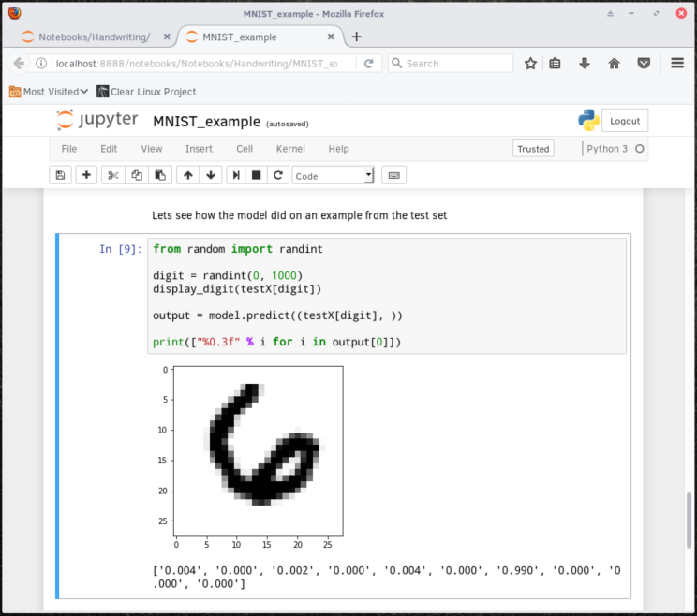
Task: Open Firefox downloads arrow
Action: 584,64
